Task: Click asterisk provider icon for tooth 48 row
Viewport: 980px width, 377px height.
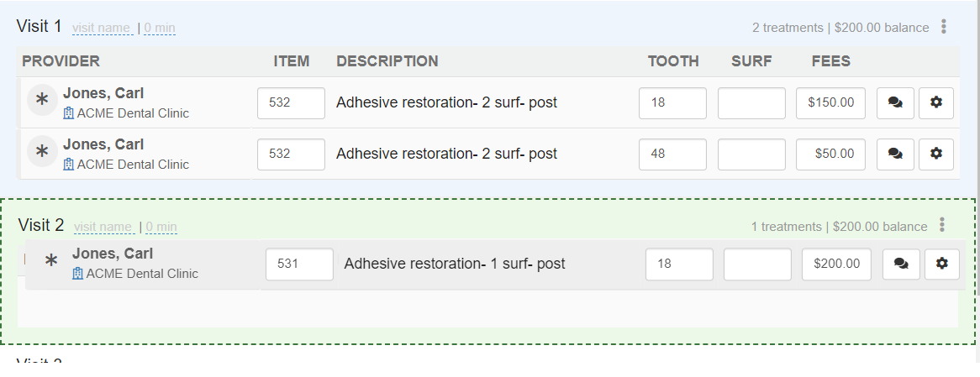Action: coord(42,151)
